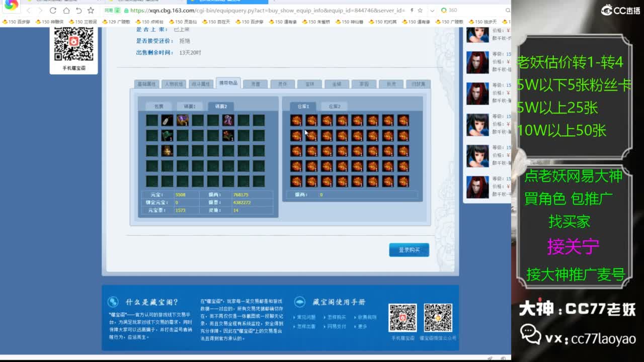
Task: Switch to the 人物抗性 tab
Action: pyautogui.click(x=174, y=84)
